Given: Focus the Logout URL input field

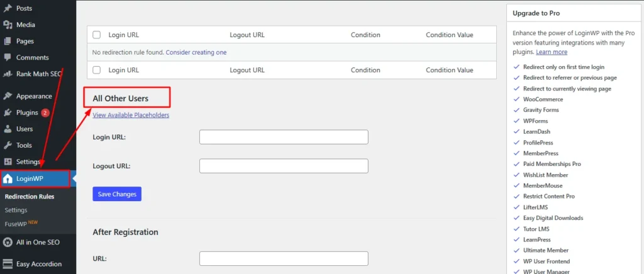Looking at the screenshot, I should [284, 166].
